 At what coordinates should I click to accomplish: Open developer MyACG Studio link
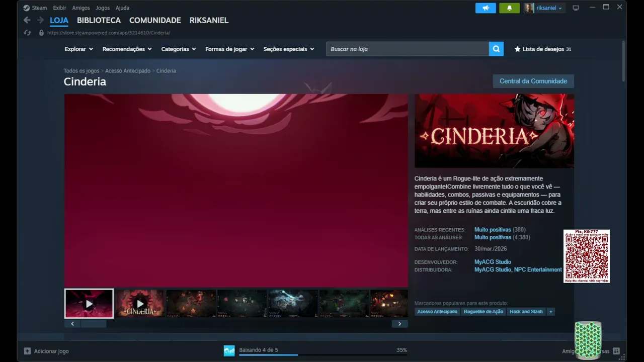(493, 262)
